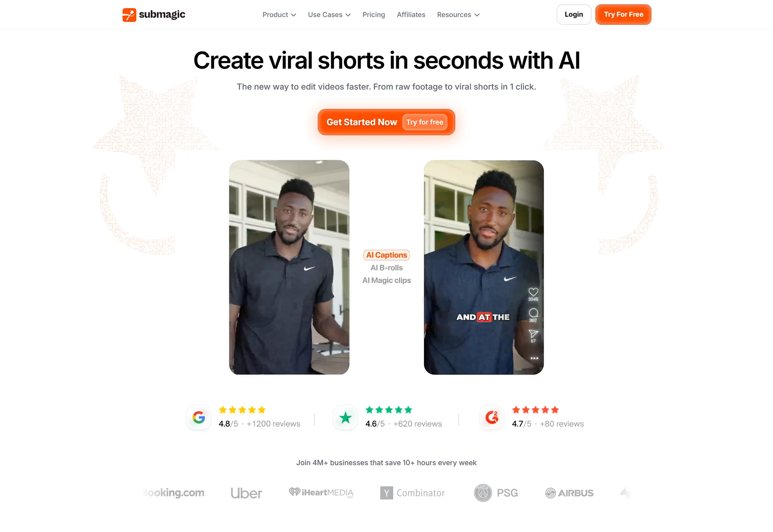Click the G2 reviews logo
The width and height of the screenshot is (773, 532).
[492, 417]
